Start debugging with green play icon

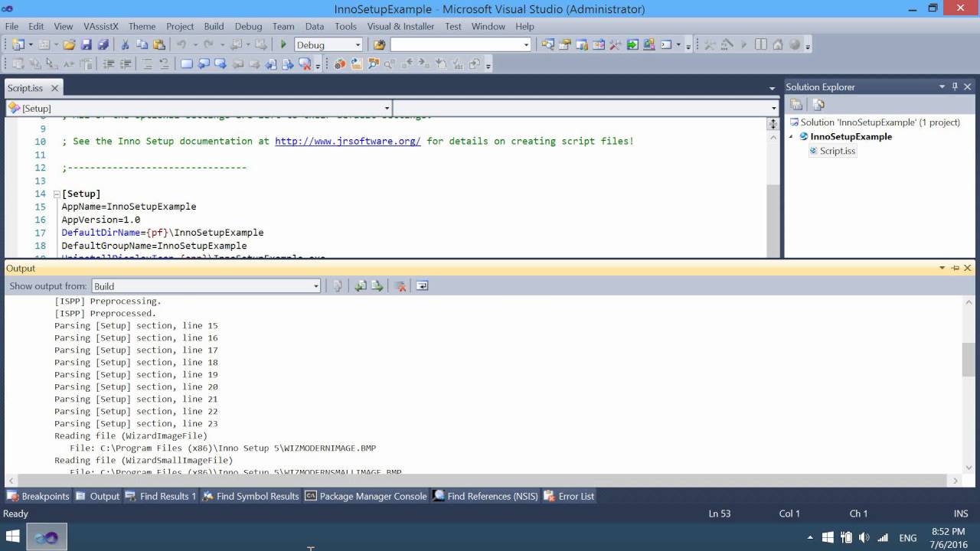pos(283,45)
